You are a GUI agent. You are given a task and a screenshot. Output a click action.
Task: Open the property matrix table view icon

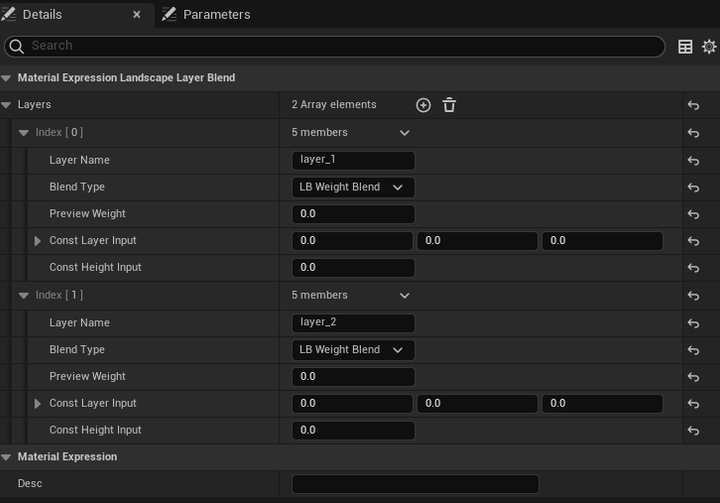point(685,46)
